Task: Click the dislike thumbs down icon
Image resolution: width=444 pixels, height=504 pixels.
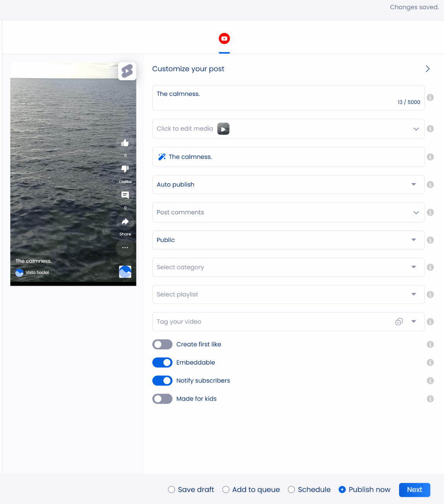Action: pyautogui.click(x=125, y=169)
